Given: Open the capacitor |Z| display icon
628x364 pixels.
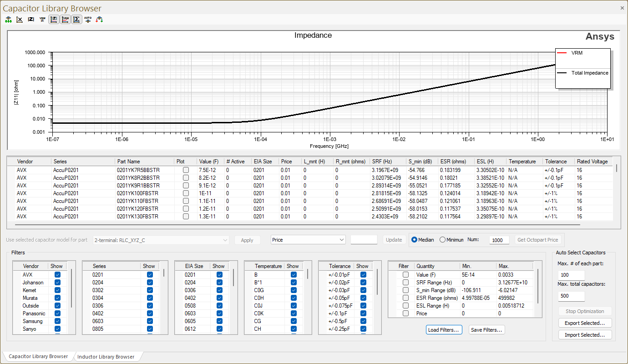Looking at the screenshot, I should pos(30,19).
